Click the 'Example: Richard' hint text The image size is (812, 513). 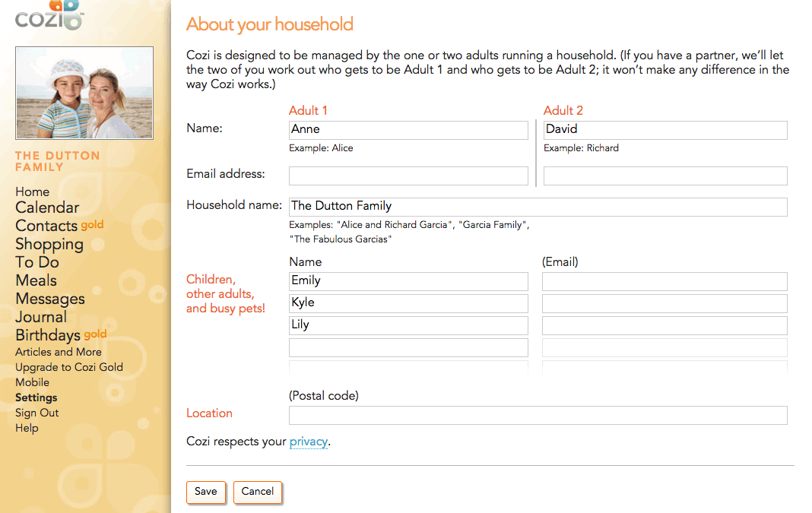pos(581,148)
